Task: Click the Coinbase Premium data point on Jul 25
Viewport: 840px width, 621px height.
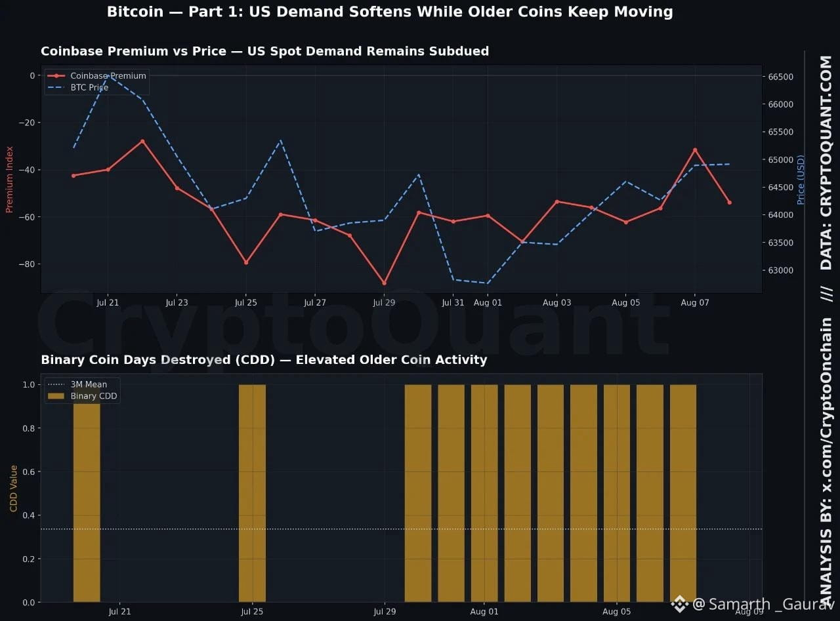Action: pos(246,262)
